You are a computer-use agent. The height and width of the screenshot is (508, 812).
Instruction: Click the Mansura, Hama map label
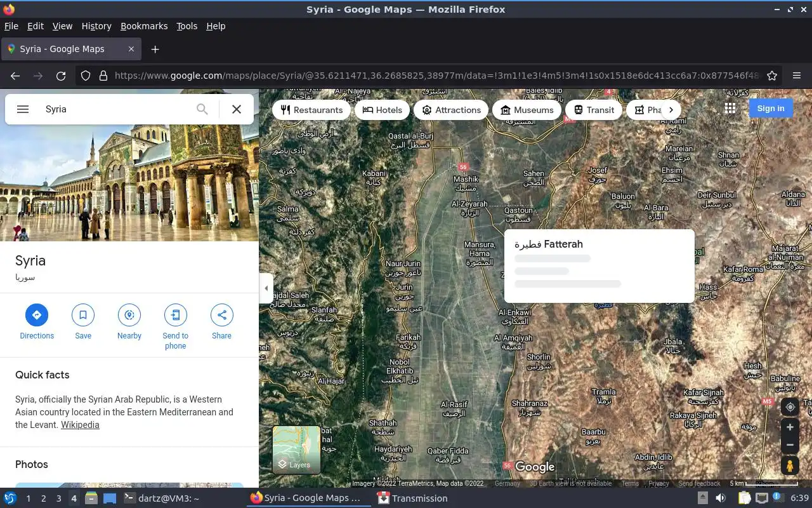point(480,253)
